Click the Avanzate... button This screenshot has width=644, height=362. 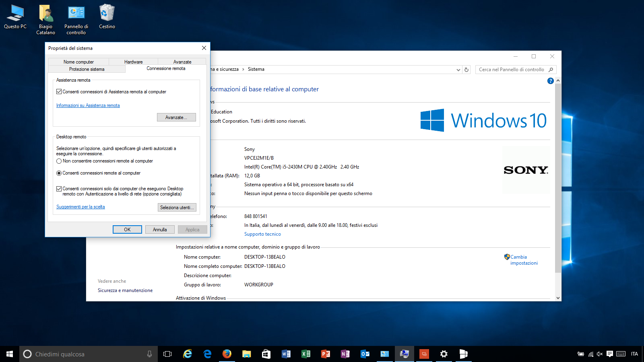click(x=176, y=117)
